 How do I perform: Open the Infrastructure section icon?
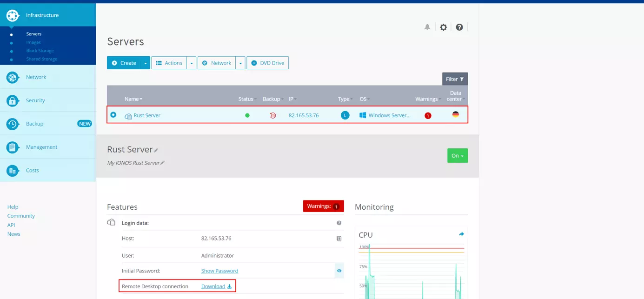click(13, 15)
